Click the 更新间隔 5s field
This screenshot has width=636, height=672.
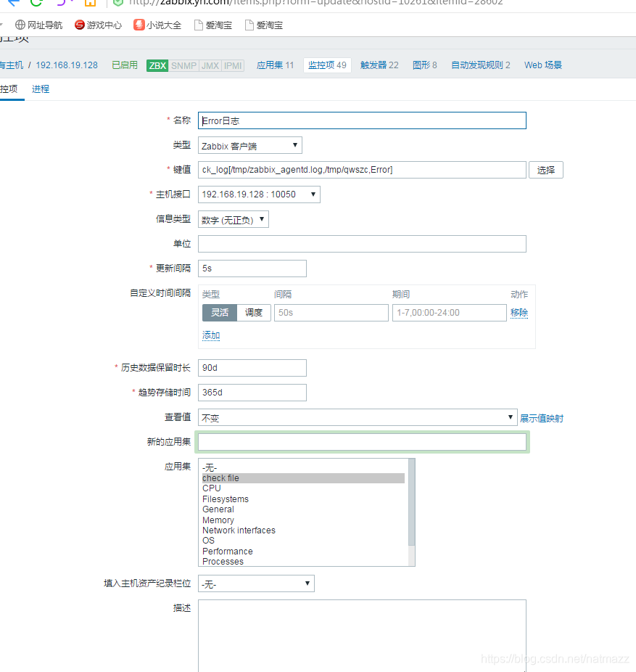252,269
